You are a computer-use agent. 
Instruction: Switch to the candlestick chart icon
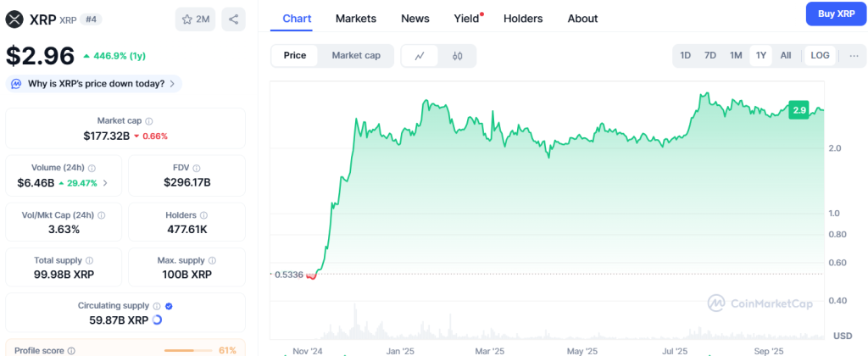tap(458, 56)
